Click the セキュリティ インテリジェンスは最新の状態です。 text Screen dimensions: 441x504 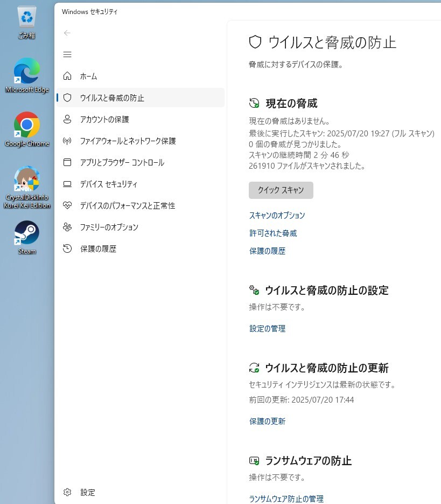point(323,385)
